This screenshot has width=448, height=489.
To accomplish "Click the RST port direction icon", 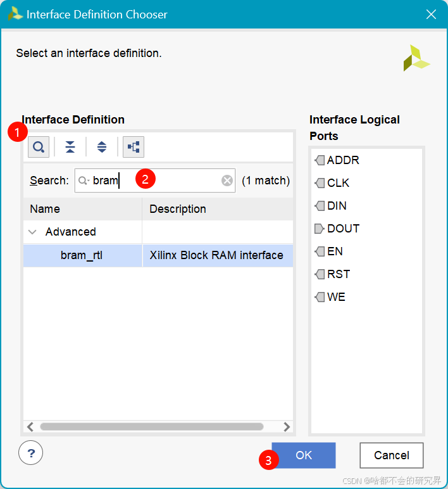I will (320, 274).
